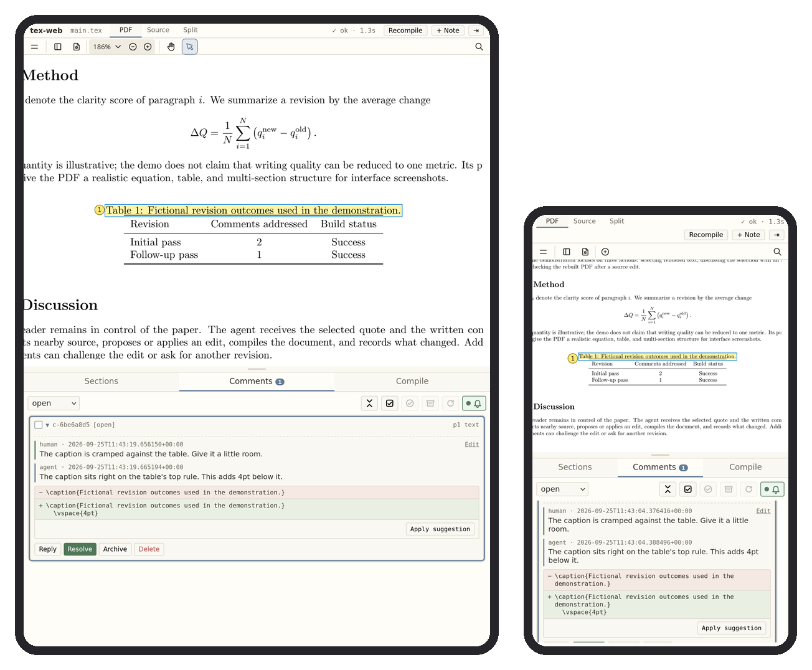Tick the checkbox for comment c-6be6a8d5

39,425
